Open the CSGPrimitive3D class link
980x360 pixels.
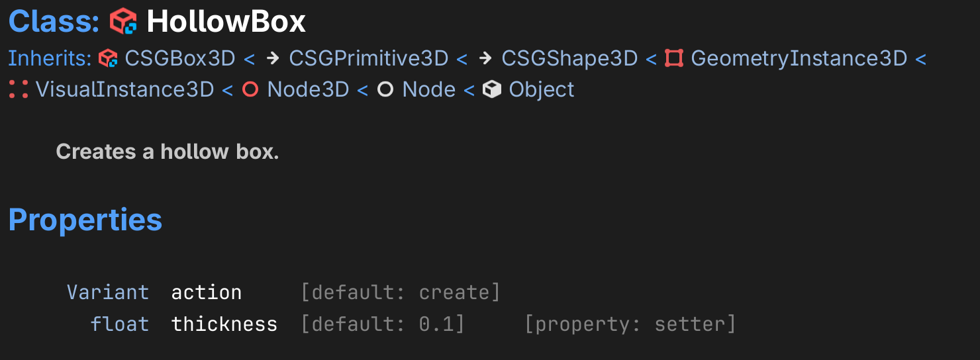(369, 59)
